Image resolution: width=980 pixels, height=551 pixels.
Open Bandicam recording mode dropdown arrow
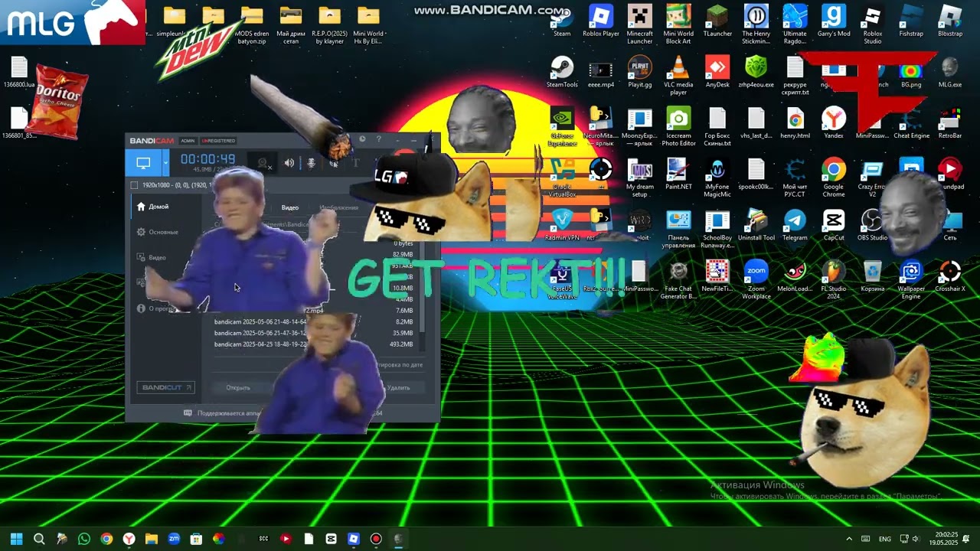coord(165,162)
